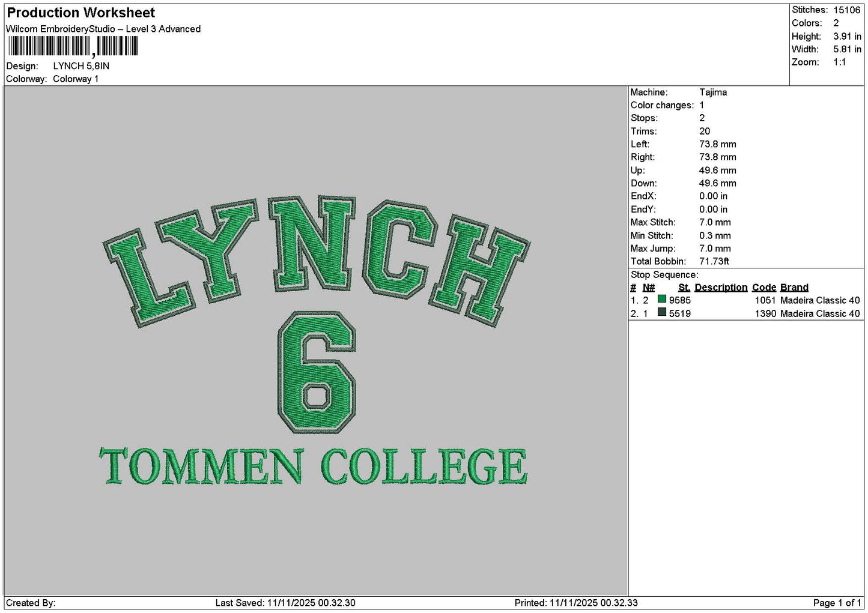Click the EndY value 0.00 in
This screenshot has height=613, width=868.
pyautogui.click(x=714, y=210)
